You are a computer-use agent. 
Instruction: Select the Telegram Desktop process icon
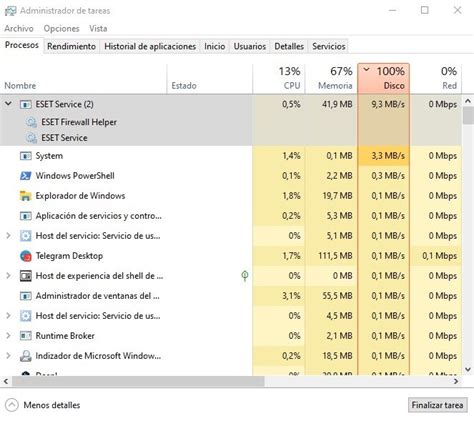26,256
